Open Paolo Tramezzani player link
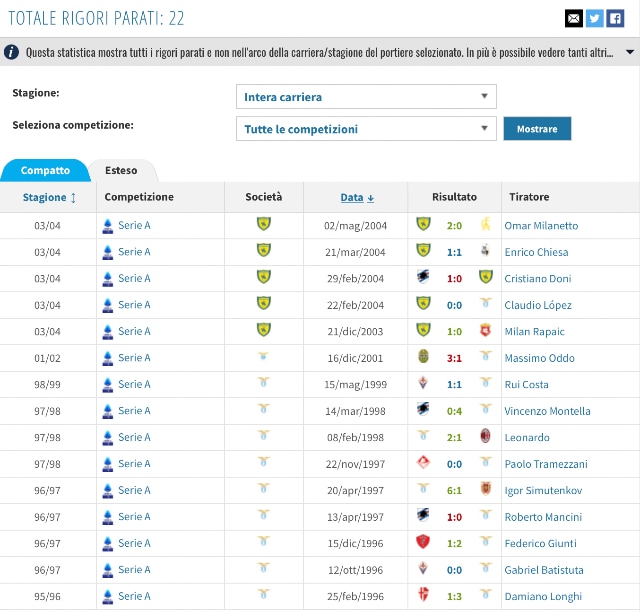Viewport: 640px width, 612px height. pos(546,464)
